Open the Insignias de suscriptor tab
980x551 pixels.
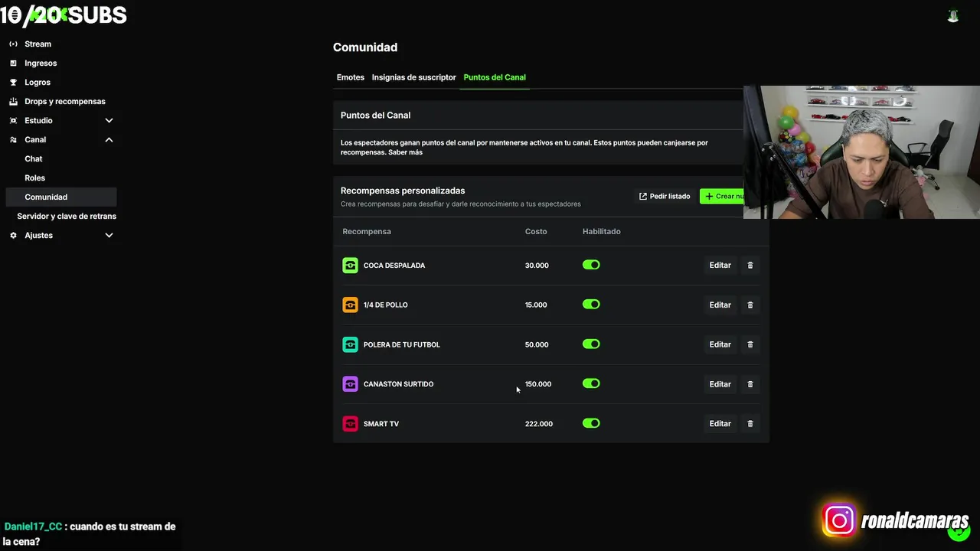(413, 77)
